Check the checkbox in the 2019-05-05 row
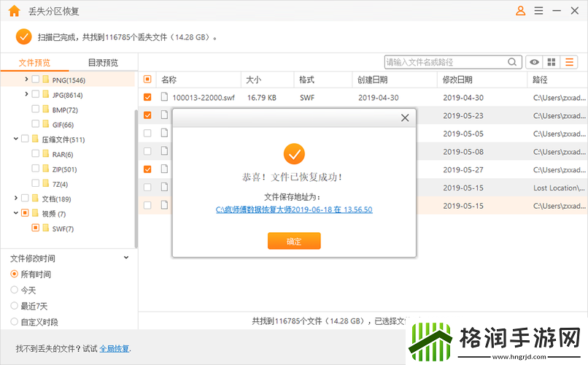The width and height of the screenshot is (588, 365). pos(147,133)
